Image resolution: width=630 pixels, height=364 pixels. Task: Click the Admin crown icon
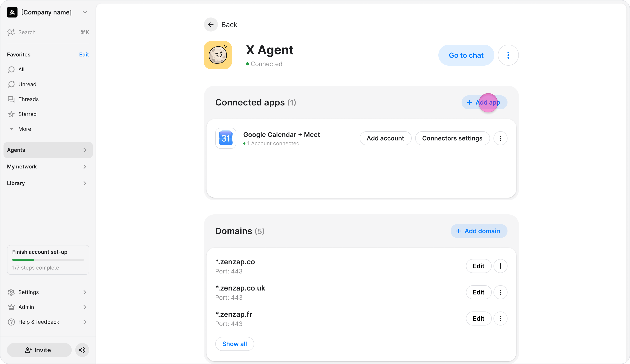click(11, 307)
